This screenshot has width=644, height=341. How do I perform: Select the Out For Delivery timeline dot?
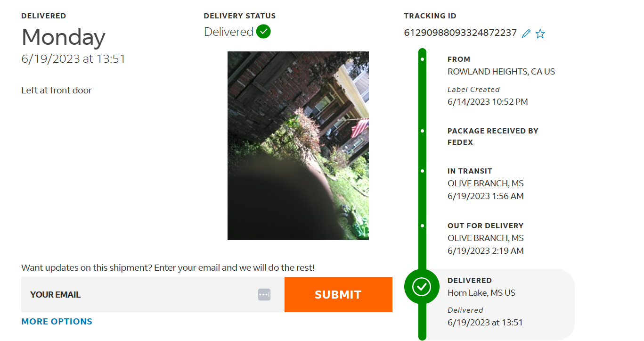(x=422, y=225)
